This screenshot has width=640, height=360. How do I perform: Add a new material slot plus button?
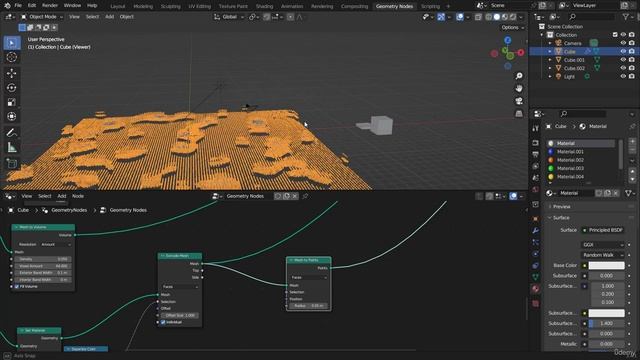click(x=632, y=142)
